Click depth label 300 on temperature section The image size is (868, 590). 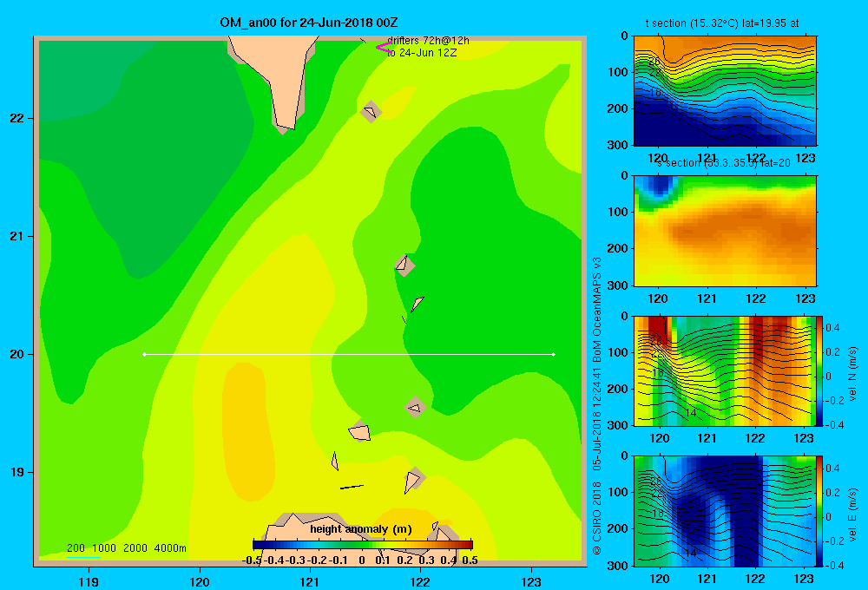(x=619, y=144)
